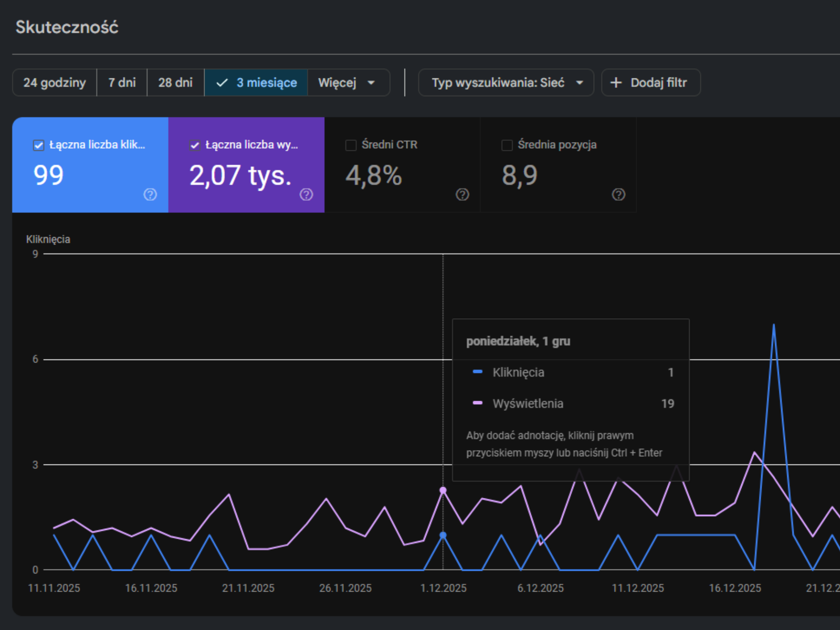Screen dimensions: 840x630
Task: Open Typ wyszukiwania: Sieć dropdown
Action: pos(506,82)
